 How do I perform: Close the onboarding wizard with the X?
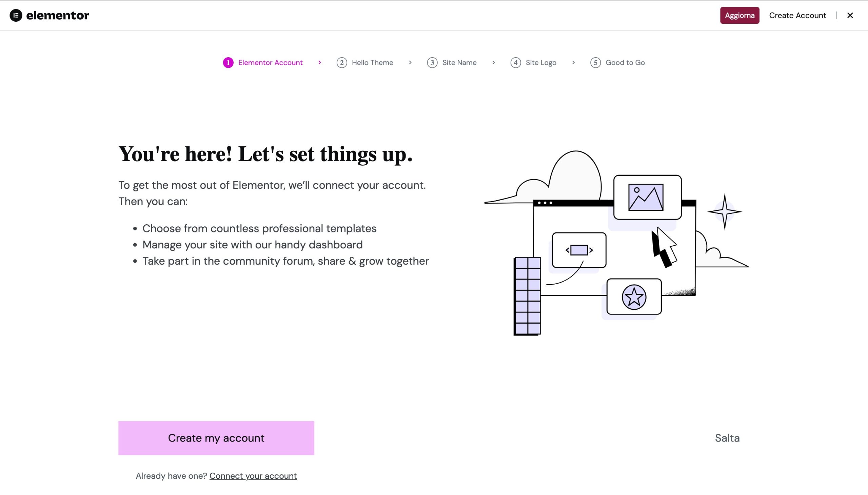coord(850,15)
